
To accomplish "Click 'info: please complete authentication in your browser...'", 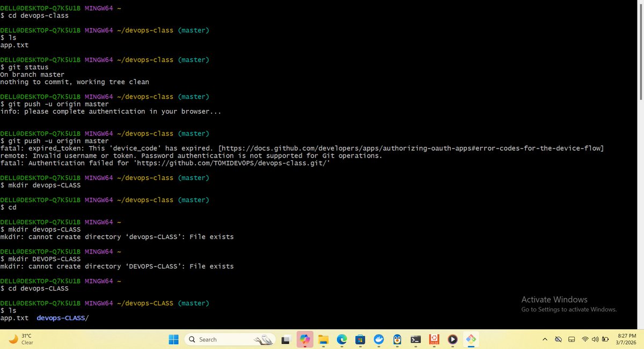I will (111, 112).
